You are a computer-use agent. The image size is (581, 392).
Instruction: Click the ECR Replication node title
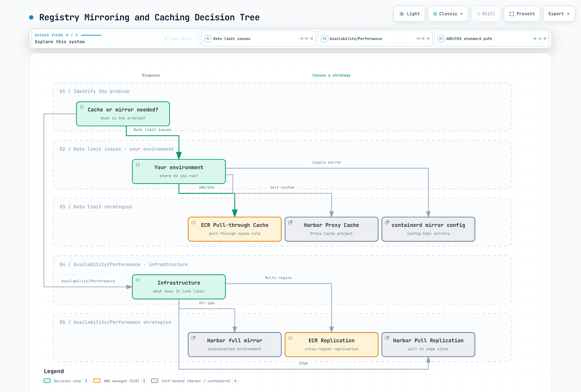click(332, 340)
